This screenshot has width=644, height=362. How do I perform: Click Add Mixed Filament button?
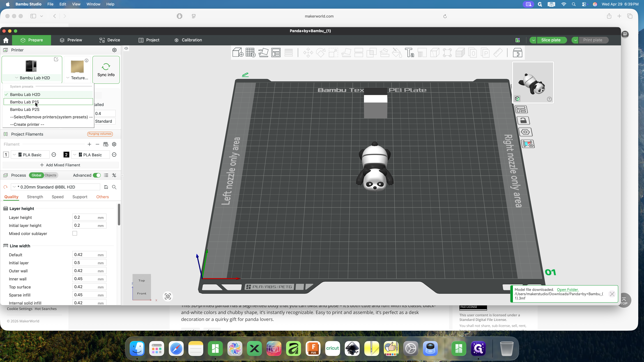point(60,165)
